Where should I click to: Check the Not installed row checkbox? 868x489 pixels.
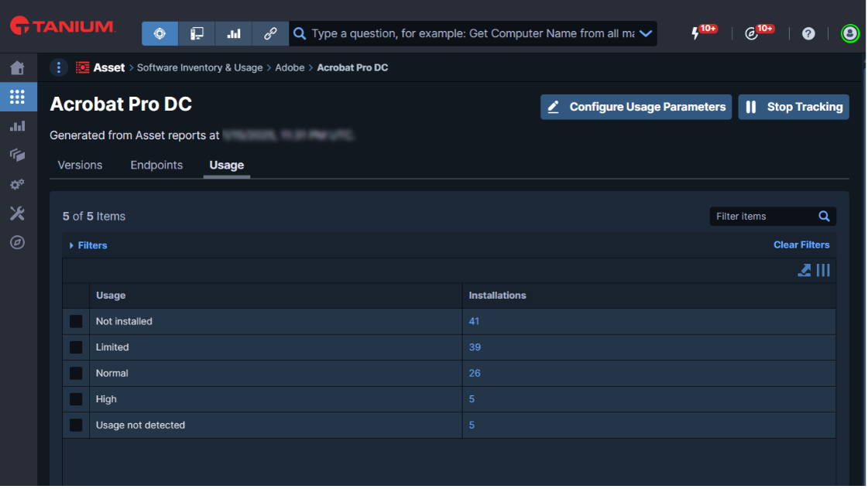(x=76, y=321)
